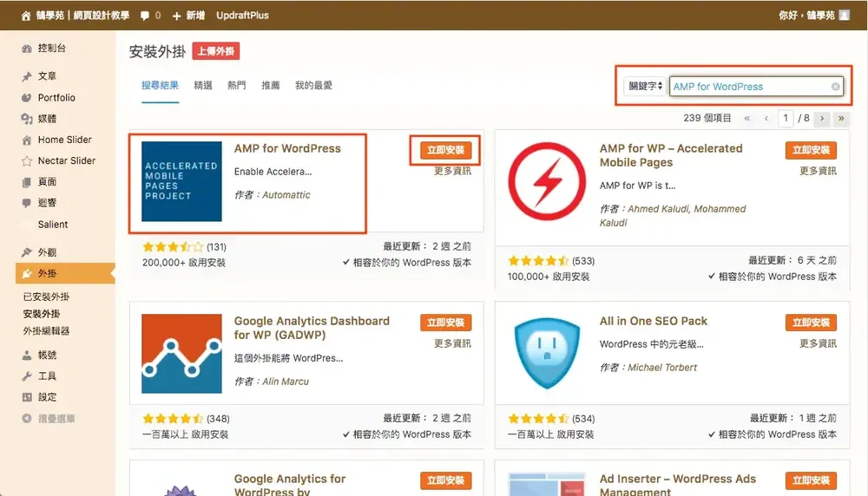Image resolution: width=868 pixels, height=496 pixels.
Task: Clear the plugin search field text
Action: coord(835,86)
